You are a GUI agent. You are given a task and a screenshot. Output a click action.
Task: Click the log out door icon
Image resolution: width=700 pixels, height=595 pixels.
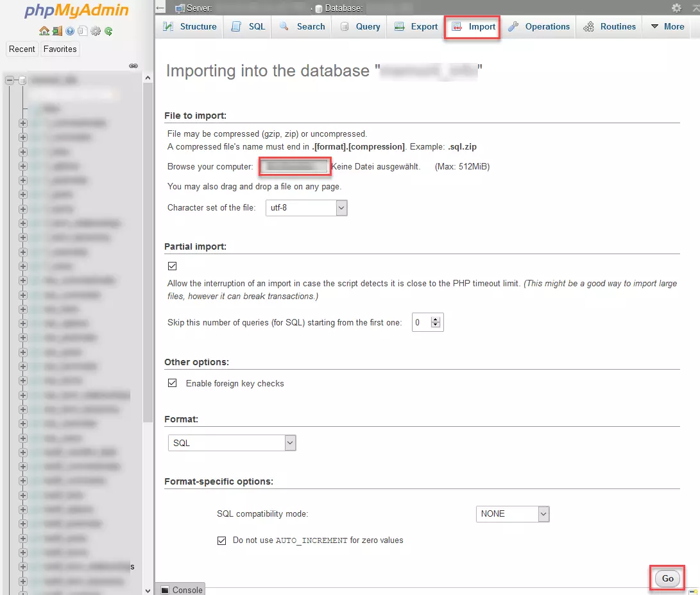(x=57, y=31)
